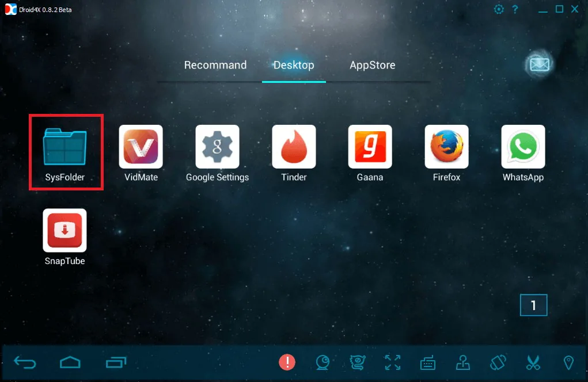Launch the SnapTube app
This screenshot has height=382, width=588.
tap(65, 230)
